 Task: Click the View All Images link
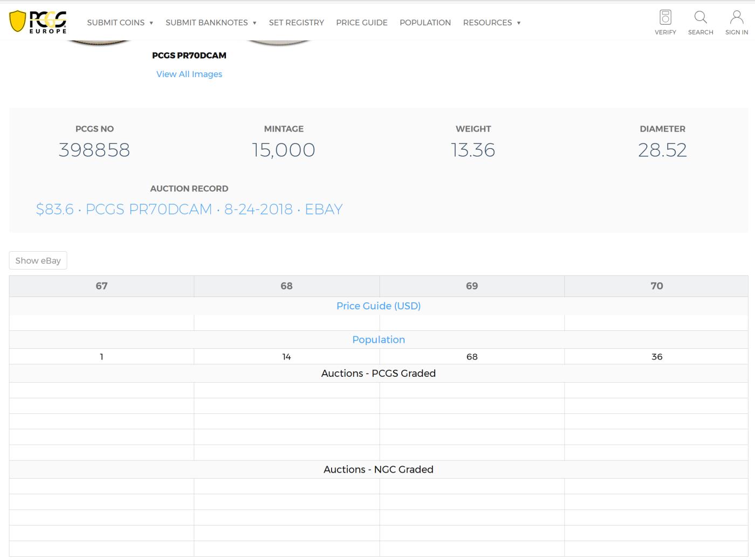tap(189, 74)
